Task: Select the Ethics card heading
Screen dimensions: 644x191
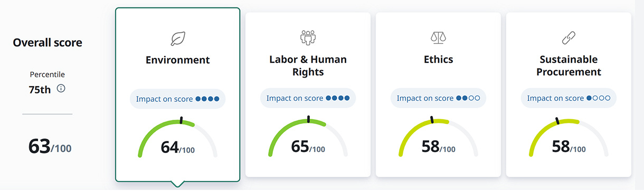Action: [x=438, y=60]
